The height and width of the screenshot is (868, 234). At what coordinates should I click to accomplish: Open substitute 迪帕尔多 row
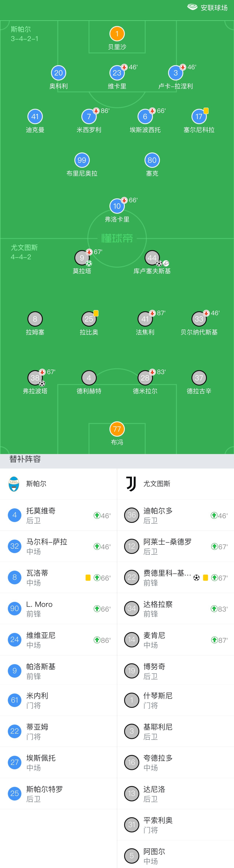176,515
